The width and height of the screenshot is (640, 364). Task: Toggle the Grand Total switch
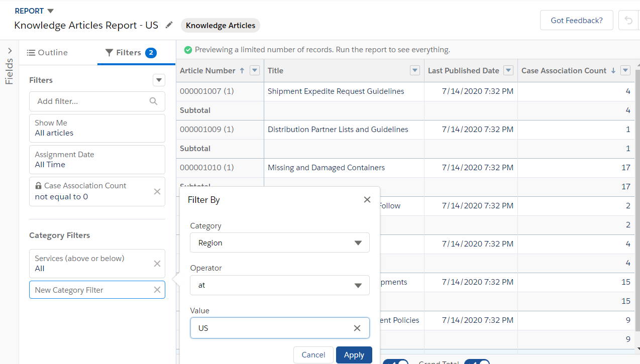(477, 362)
